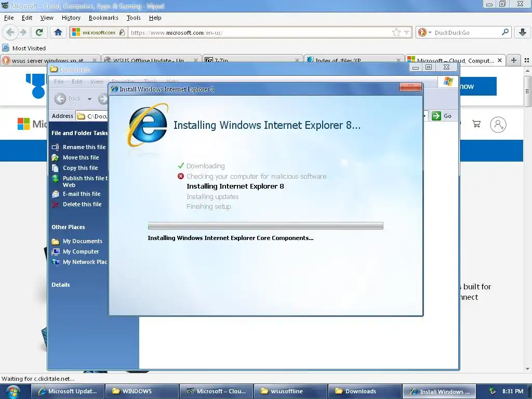This screenshot has height=399, width=532.
Task: Open the browser Help menu
Action: (x=155, y=18)
